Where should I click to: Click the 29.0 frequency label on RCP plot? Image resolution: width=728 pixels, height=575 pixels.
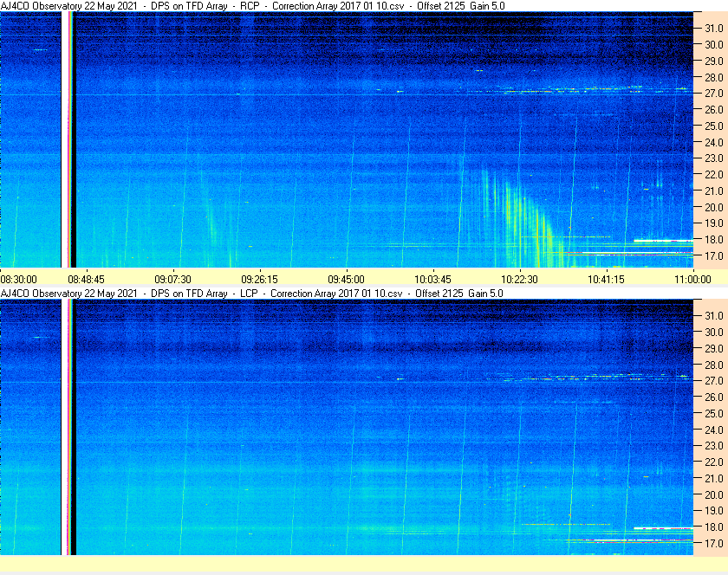click(714, 61)
